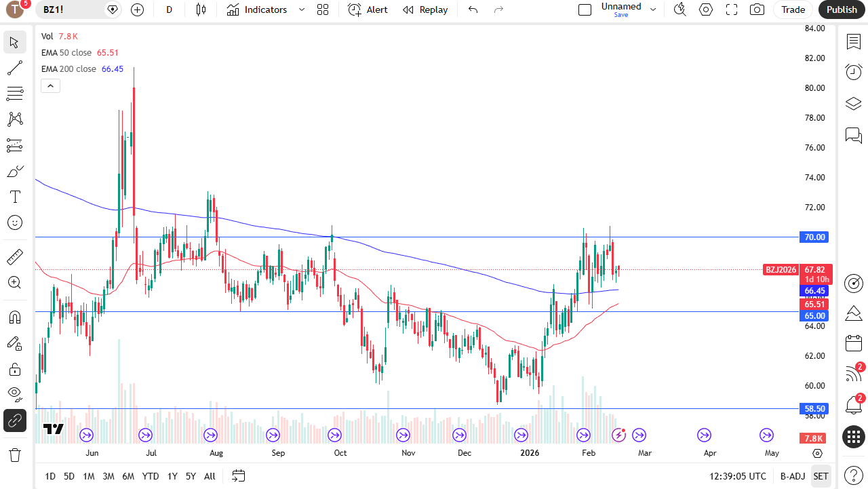
Task: Open the alerts clock icon in right sidebar
Action: (854, 72)
